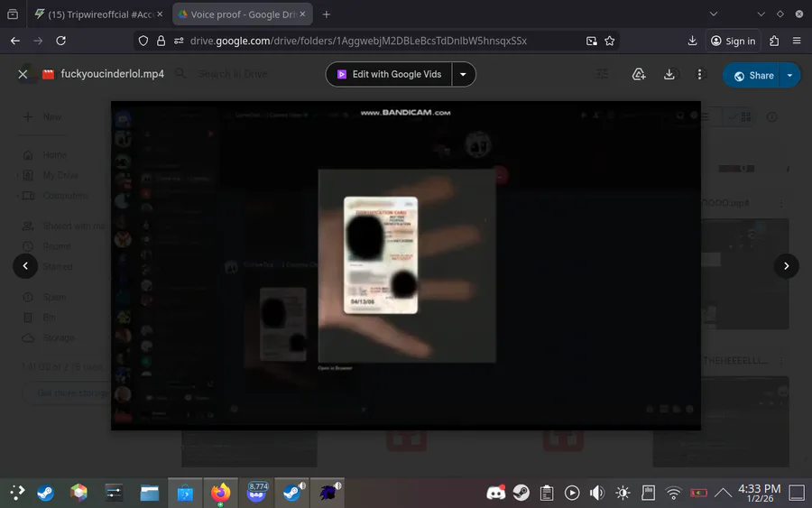Open the KDE application launcher
812x508 pixels.
click(x=17, y=493)
